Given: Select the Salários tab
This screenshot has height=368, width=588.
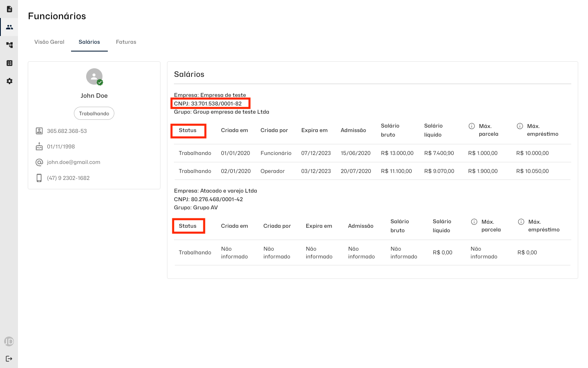Looking at the screenshot, I should coord(89,42).
